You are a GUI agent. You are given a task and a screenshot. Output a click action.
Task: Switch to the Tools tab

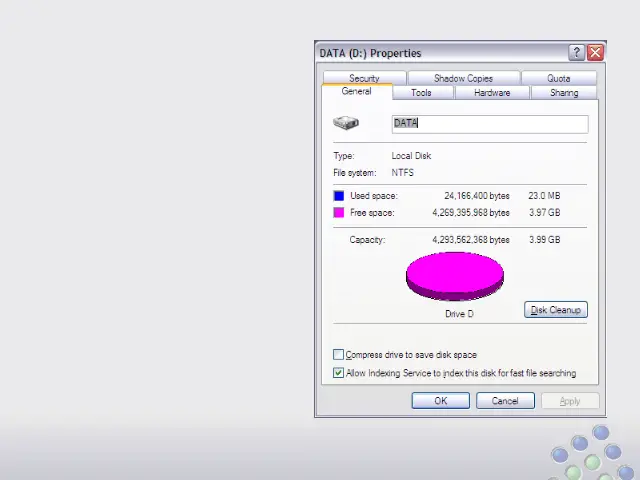coord(421,93)
